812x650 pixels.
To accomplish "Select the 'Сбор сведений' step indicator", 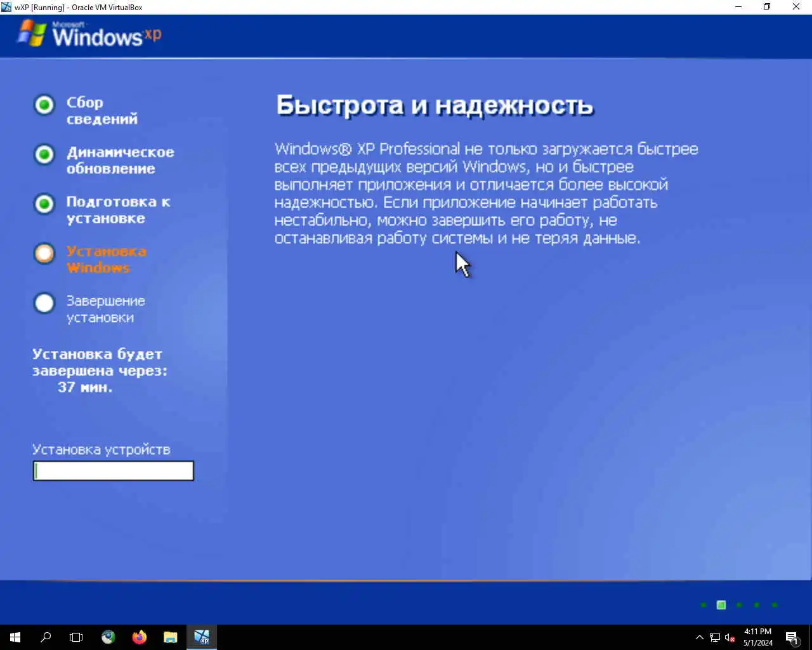I will pyautogui.click(x=44, y=105).
